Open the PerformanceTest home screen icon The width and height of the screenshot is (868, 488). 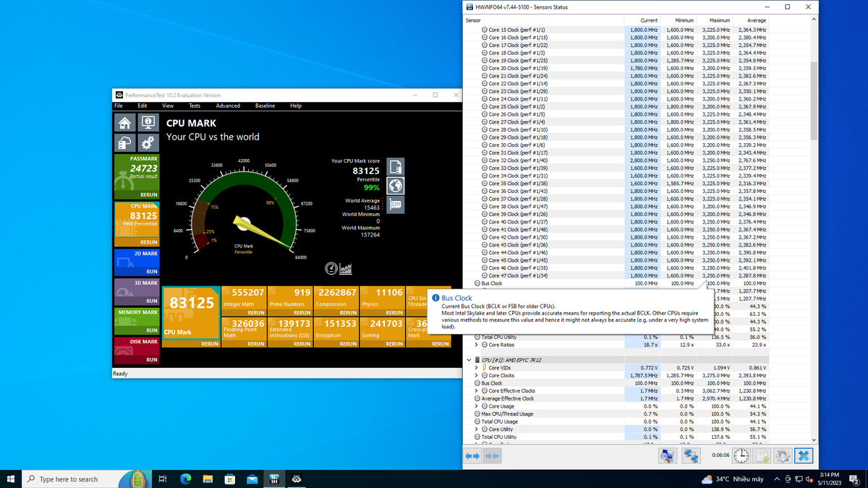click(125, 123)
